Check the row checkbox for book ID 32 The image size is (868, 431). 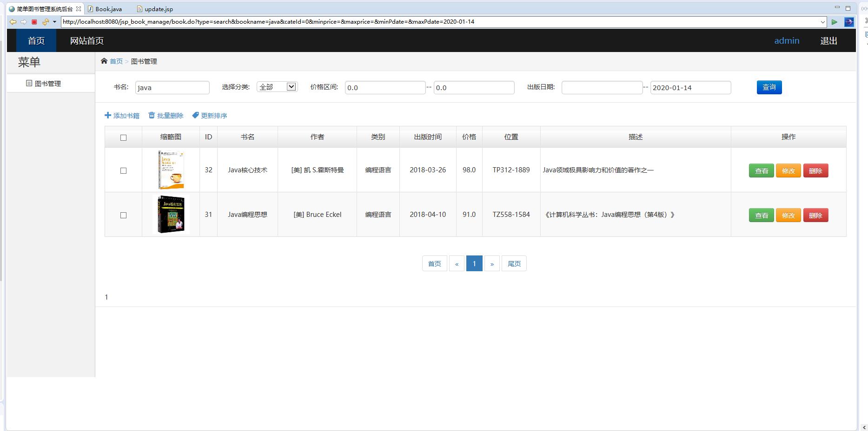coord(123,170)
